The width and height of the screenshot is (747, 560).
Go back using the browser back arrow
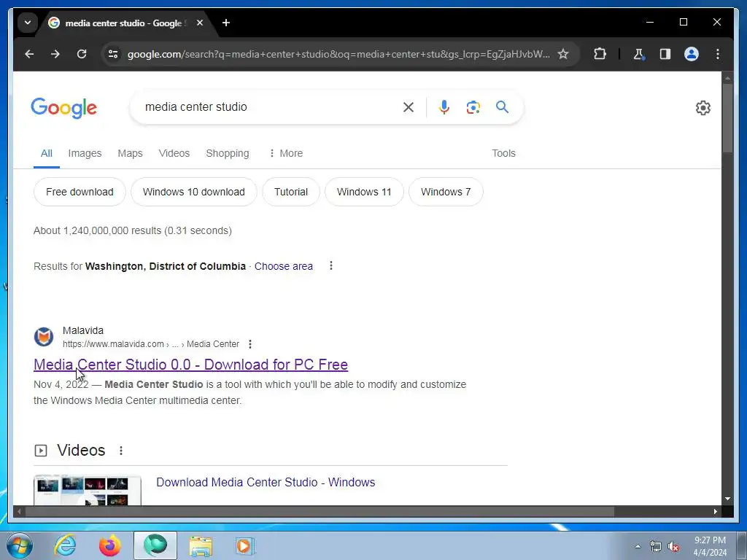click(x=29, y=54)
